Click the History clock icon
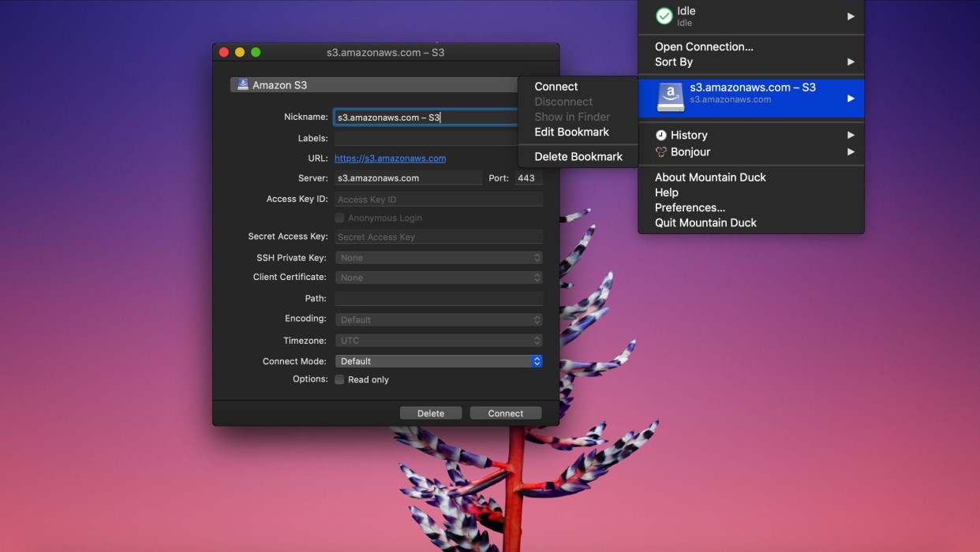This screenshot has width=980, height=552. click(x=661, y=135)
